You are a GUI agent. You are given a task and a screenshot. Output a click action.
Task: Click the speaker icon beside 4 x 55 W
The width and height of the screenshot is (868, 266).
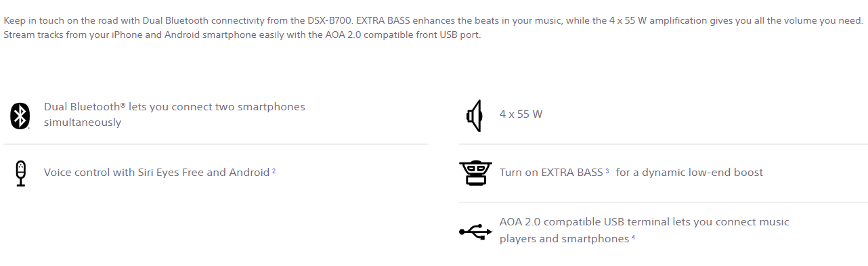coord(475,116)
